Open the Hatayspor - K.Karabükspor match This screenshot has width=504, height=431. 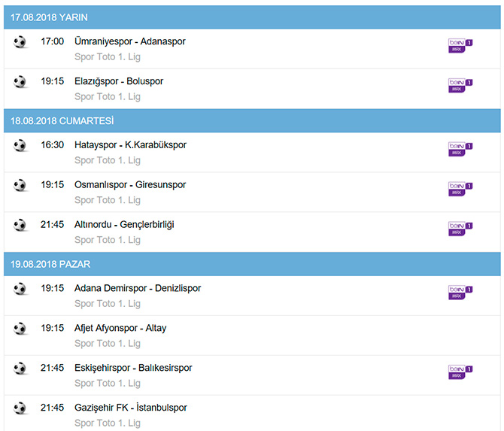tap(130, 145)
